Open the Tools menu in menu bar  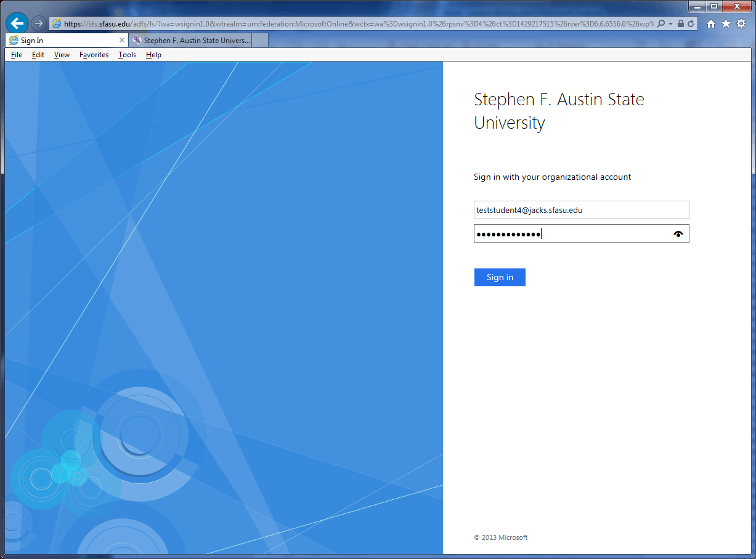(x=127, y=55)
